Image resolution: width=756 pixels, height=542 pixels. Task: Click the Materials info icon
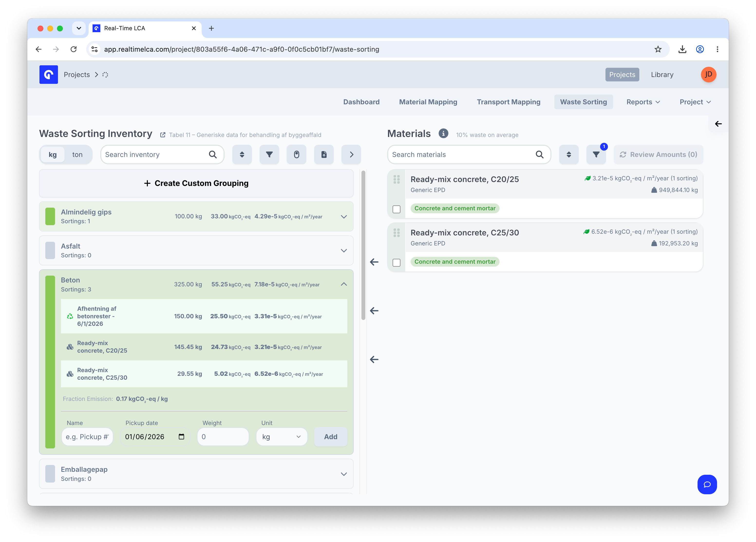tap(443, 133)
